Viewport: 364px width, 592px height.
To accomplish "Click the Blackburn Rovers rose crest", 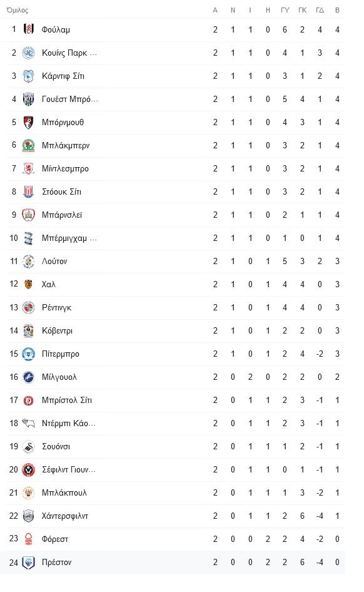I will (28, 145).
